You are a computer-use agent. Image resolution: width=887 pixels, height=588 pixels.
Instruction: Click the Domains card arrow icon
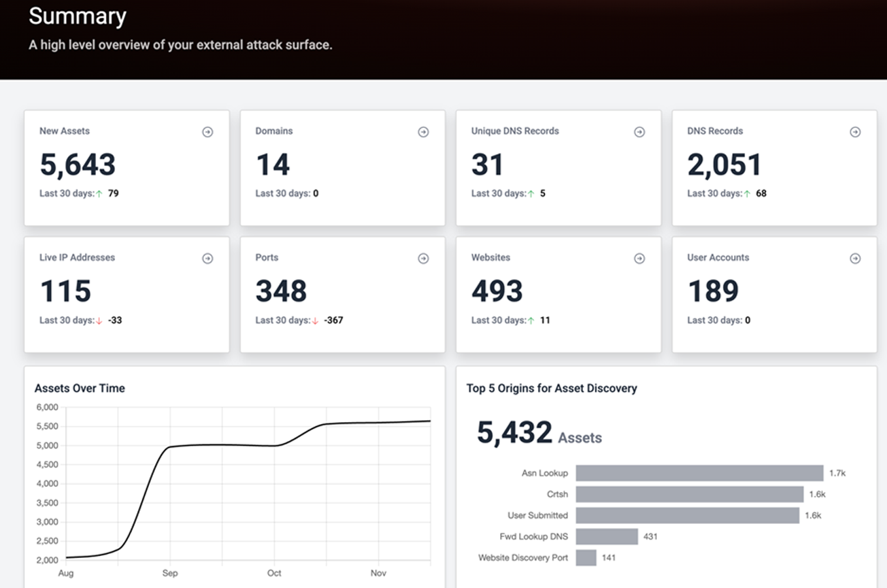tap(424, 131)
